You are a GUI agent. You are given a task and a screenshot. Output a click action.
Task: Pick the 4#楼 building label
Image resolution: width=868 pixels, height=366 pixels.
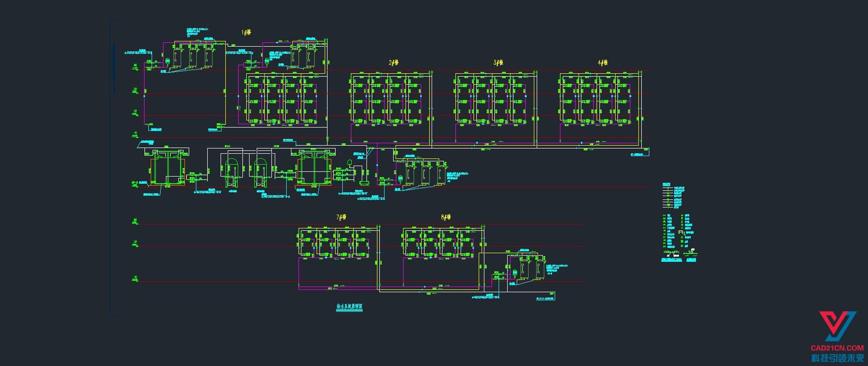(602, 62)
